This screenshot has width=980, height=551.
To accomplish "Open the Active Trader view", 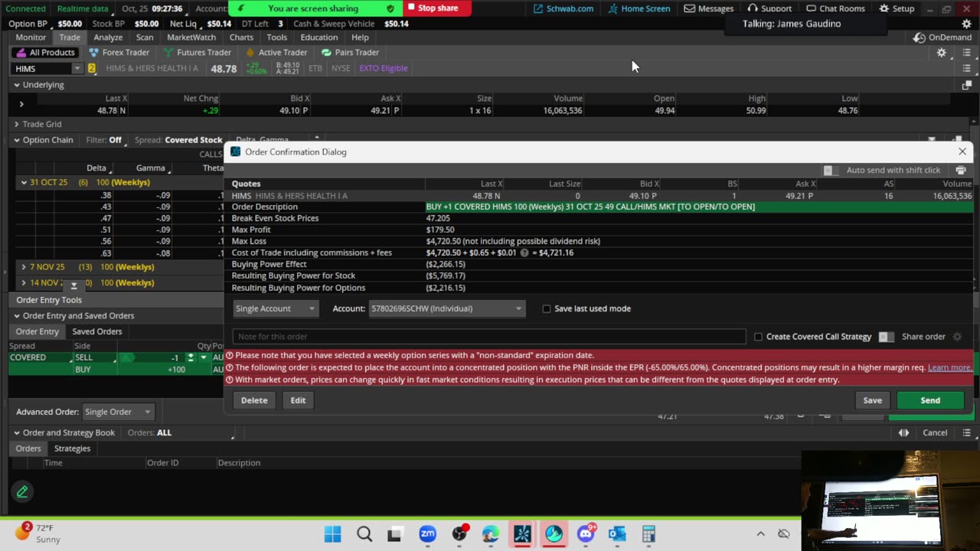I will click(x=276, y=53).
